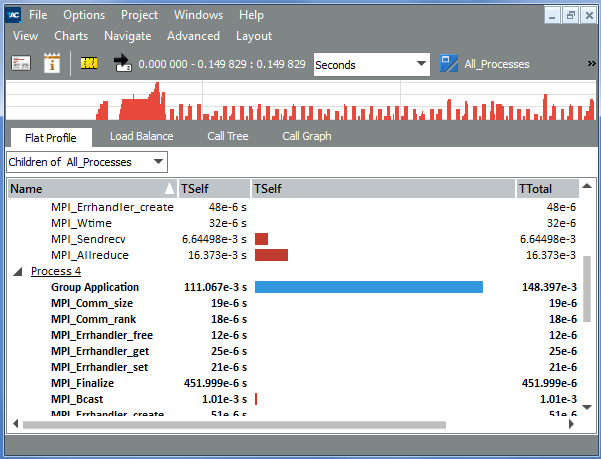The image size is (601, 459).
Task: Click the red activity timeline histogram
Action: [x=301, y=100]
